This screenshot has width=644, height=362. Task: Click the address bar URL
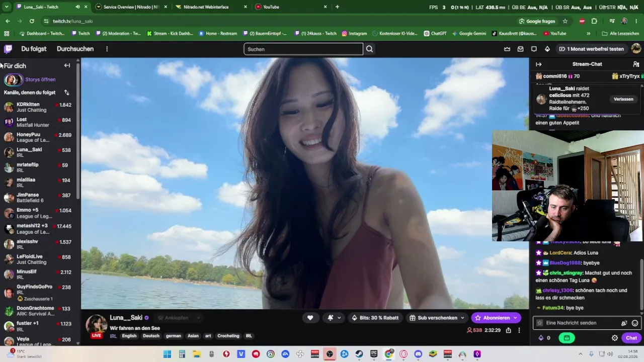72,21
